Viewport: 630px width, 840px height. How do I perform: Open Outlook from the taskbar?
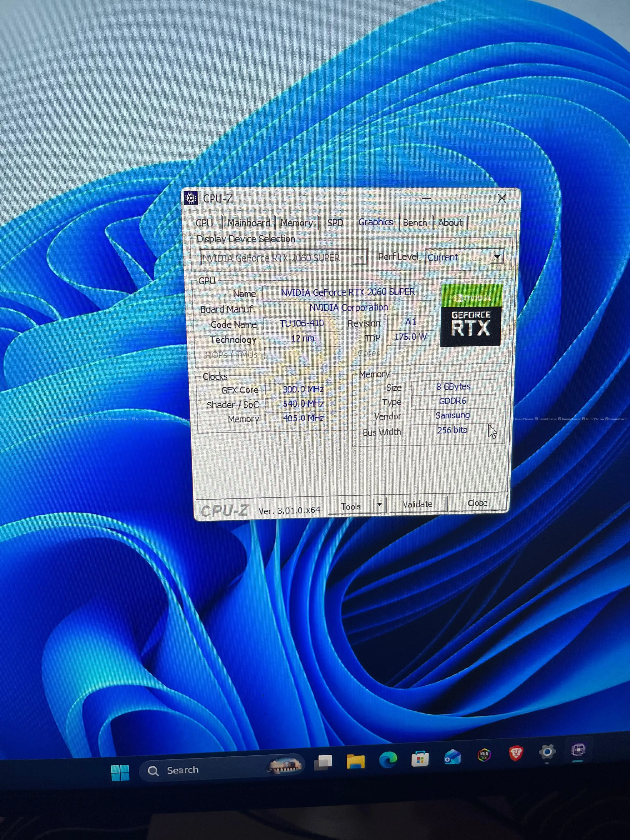(x=452, y=757)
